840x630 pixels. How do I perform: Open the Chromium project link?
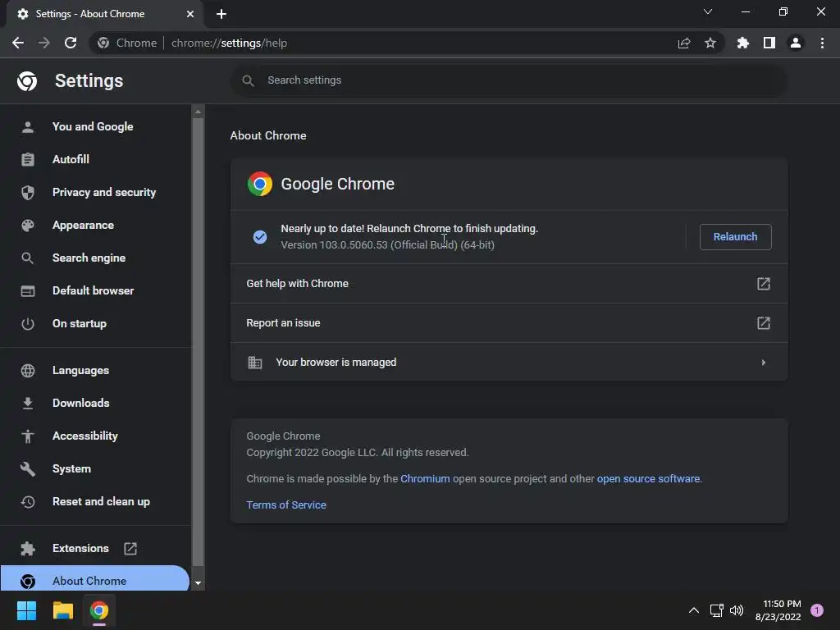(x=425, y=478)
